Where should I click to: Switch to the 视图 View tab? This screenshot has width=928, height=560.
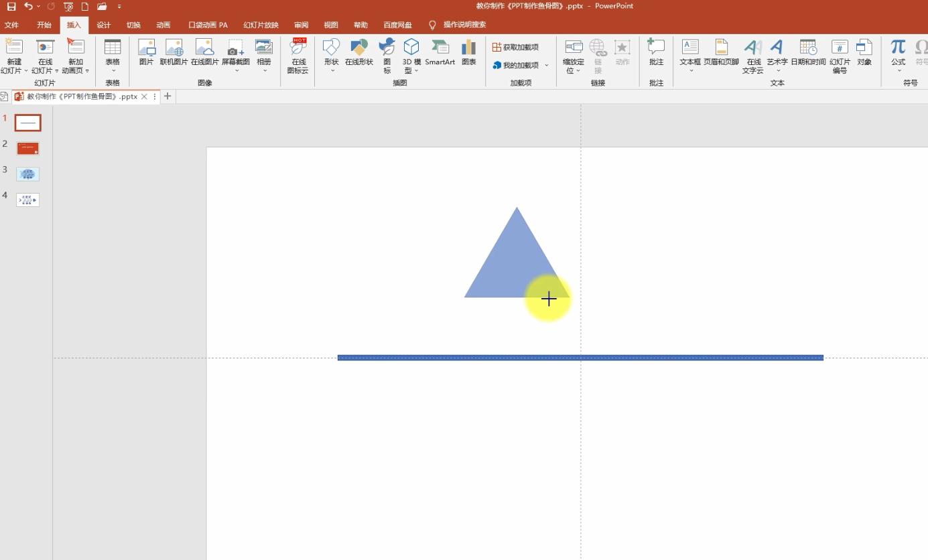[x=331, y=25]
